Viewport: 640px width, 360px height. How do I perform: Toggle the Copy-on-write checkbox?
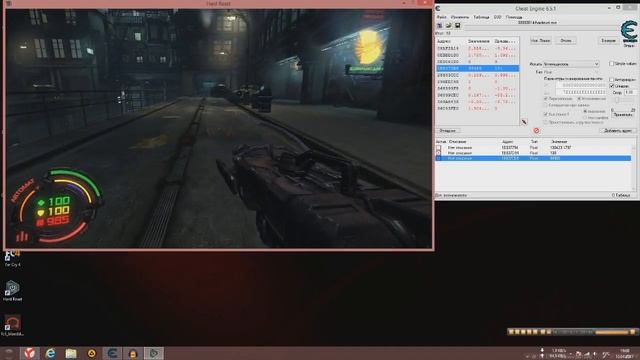(546, 105)
